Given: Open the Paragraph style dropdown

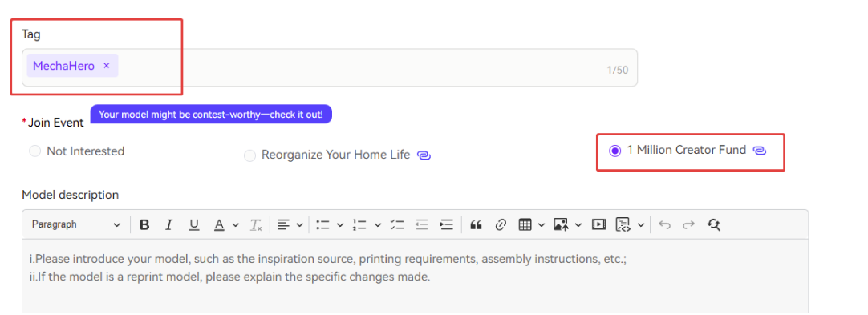Looking at the screenshot, I should point(76,225).
